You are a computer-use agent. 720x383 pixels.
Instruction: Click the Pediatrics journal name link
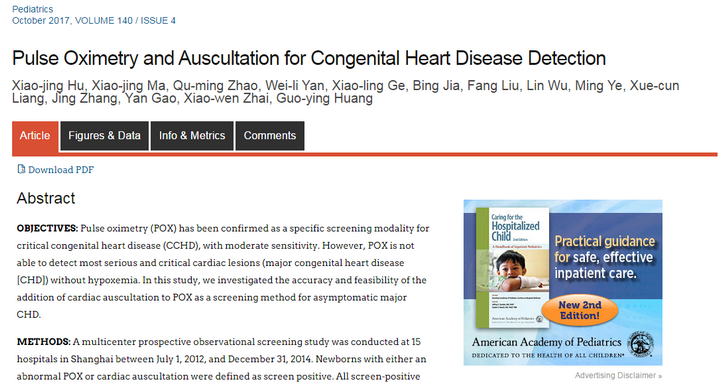33,9
